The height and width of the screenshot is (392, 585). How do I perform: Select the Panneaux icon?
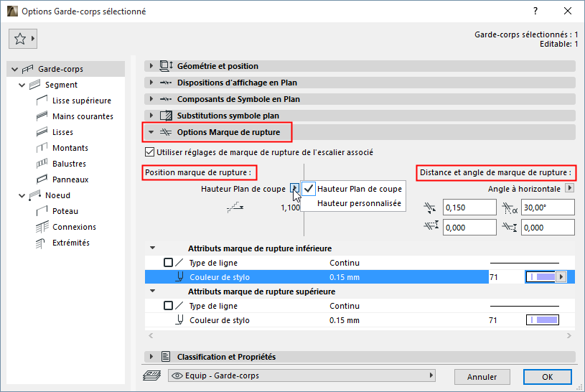pyautogui.click(x=42, y=179)
